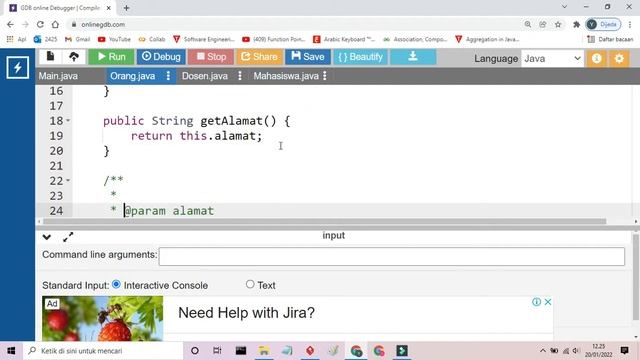Open the Apps bookmark shortcut
The image size is (640, 360).
point(16,39)
